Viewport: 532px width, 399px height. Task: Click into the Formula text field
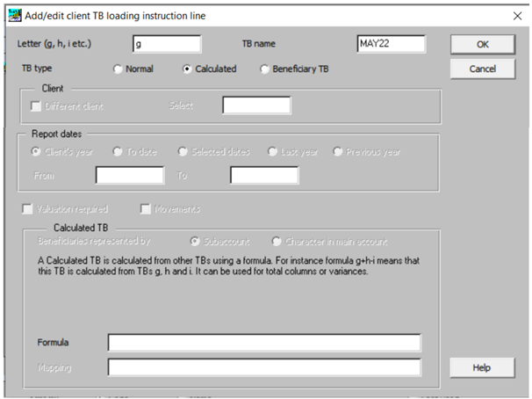coord(264,343)
